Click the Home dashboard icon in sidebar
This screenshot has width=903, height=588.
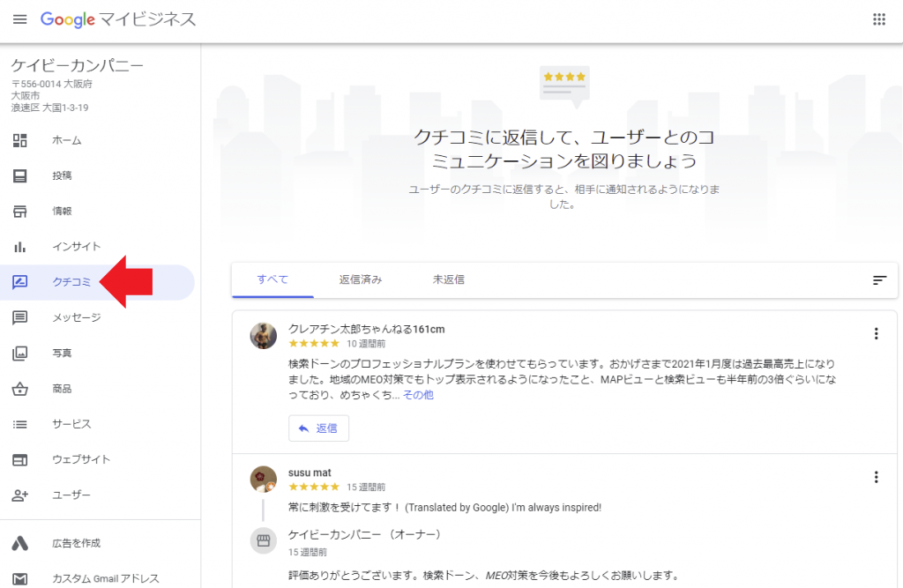pyautogui.click(x=20, y=140)
